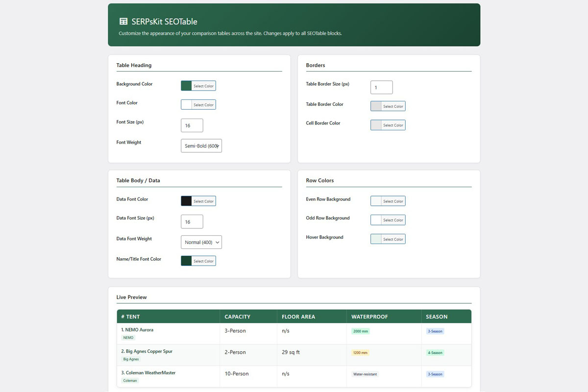Click the table grid icon beside SERPsKit SEOTable
588x392 pixels.
pos(122,22)
